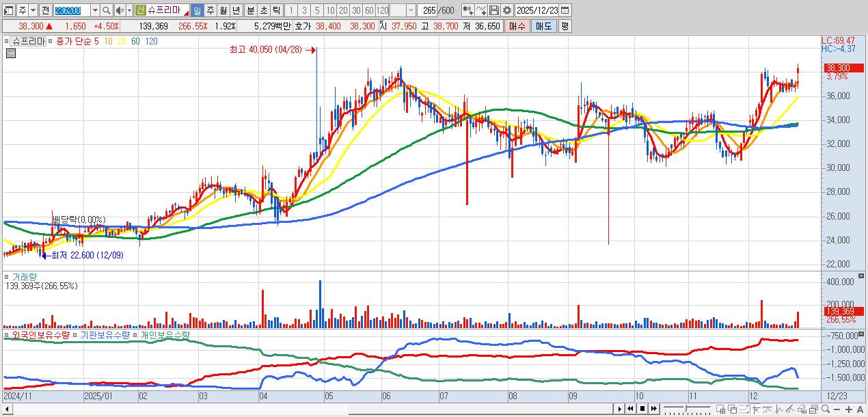This screenshot has height=417, width=868.
Task: Click the 평 button
Action: [564, 26]
